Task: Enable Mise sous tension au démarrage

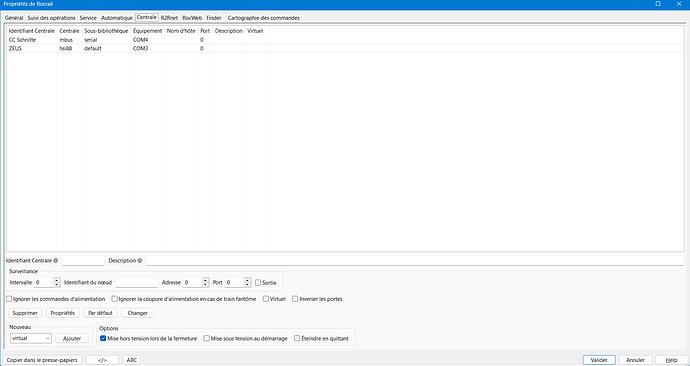Action: pos(206,338)
